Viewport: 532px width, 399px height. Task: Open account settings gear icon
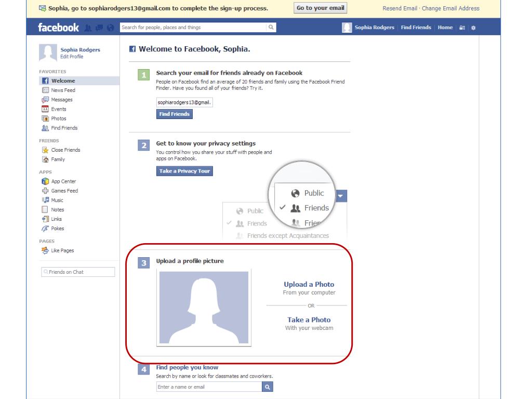click(x=473, y=28)
